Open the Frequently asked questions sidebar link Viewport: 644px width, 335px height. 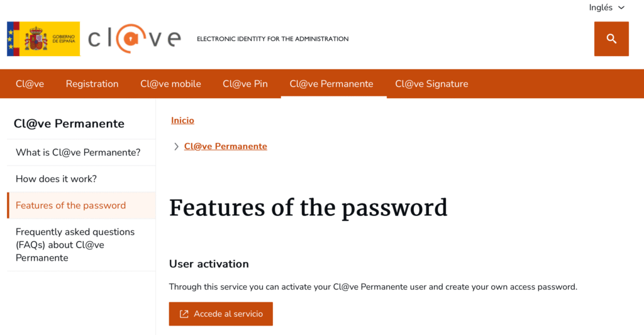pos(75,244)
